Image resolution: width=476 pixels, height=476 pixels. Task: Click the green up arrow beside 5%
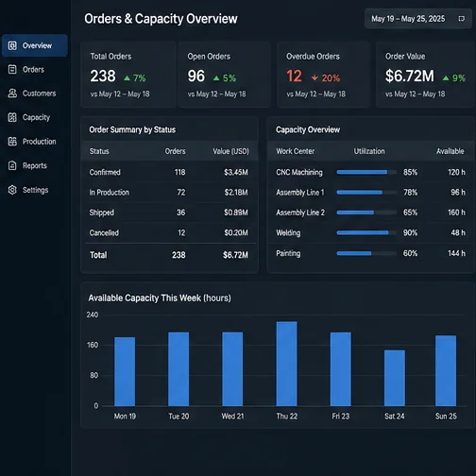(x=216, y=78)
